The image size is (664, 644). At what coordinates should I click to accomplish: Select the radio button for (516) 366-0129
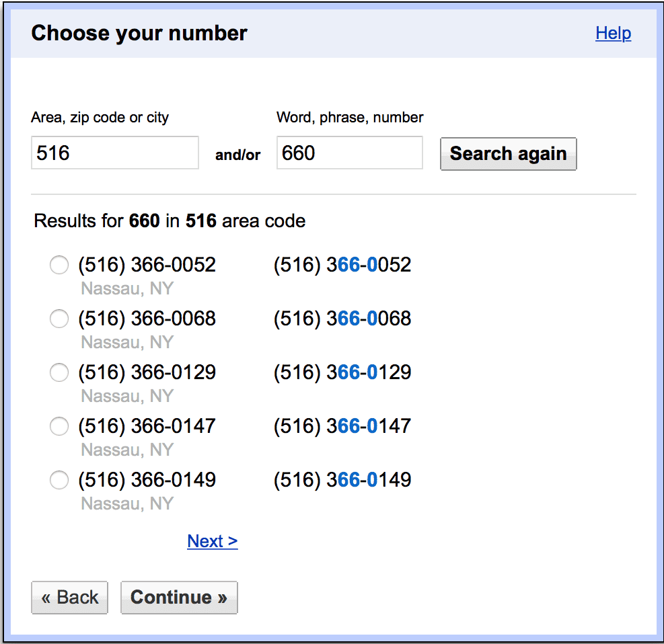coord(59,372)
